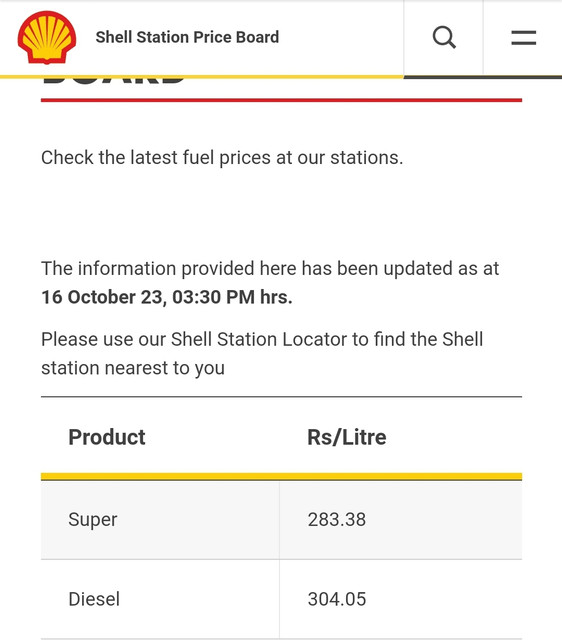Click the yellow divider under table header
The height and width of the screenshot is (640, 562).
coord(281,476)
